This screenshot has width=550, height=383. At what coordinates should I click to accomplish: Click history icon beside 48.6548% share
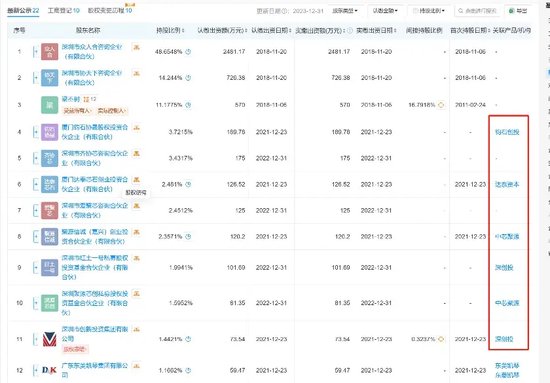(x=188, y=52)
